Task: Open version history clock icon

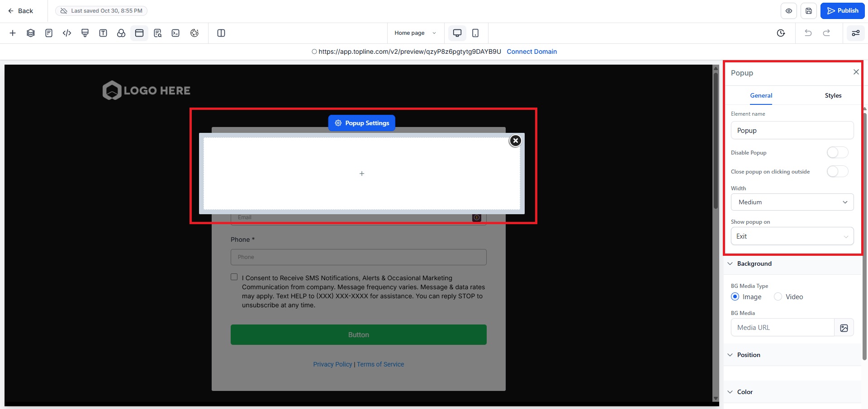Action: [781, 33]
